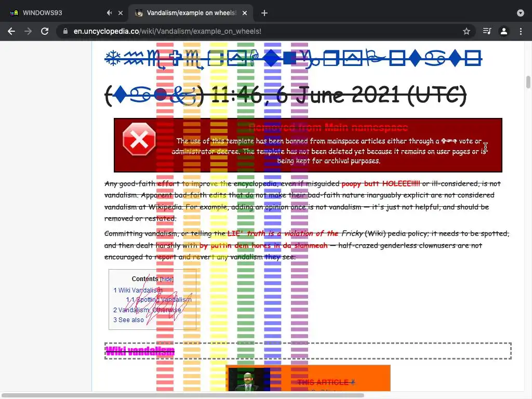Click the 11:46, 6 June 2021 (UTC) timestamp
The width and height of the screenshot is (532, 399).
tap(339, 95)
